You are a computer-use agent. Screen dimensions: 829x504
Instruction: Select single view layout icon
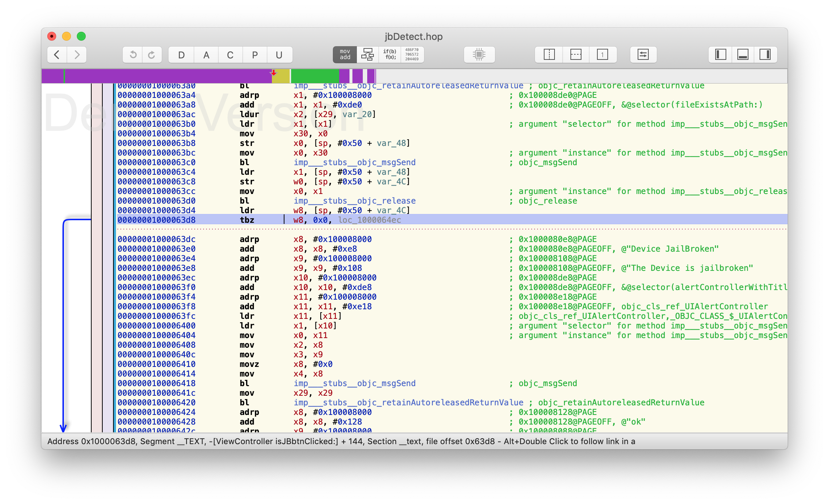coord(603,55)
